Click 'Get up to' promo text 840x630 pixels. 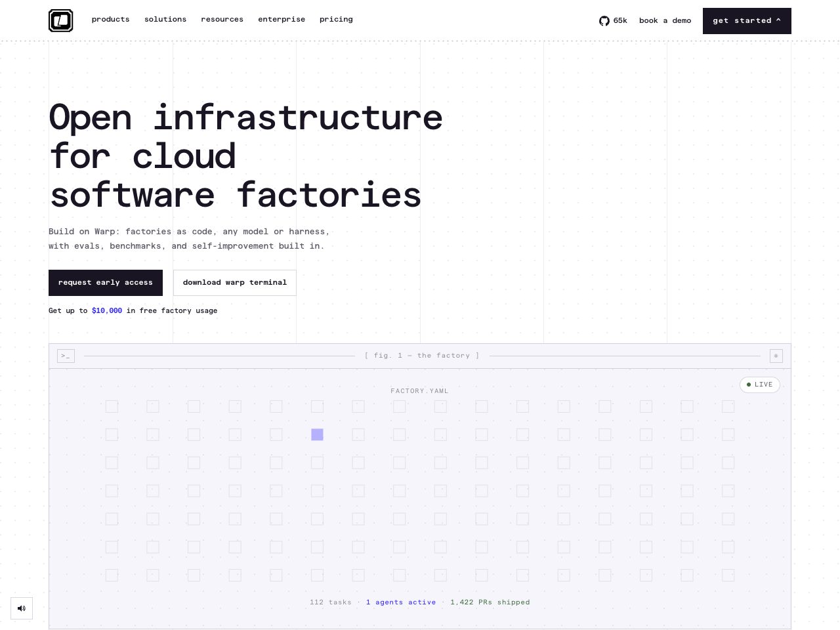tap(68, 310)
